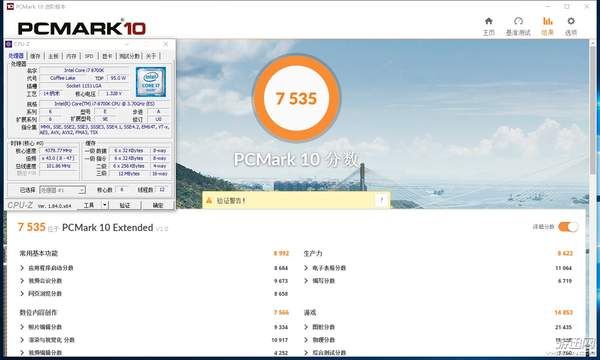Click the PCMark 10 Extended heading
This screenshot has height=360, width=600.
pos(108,227)
